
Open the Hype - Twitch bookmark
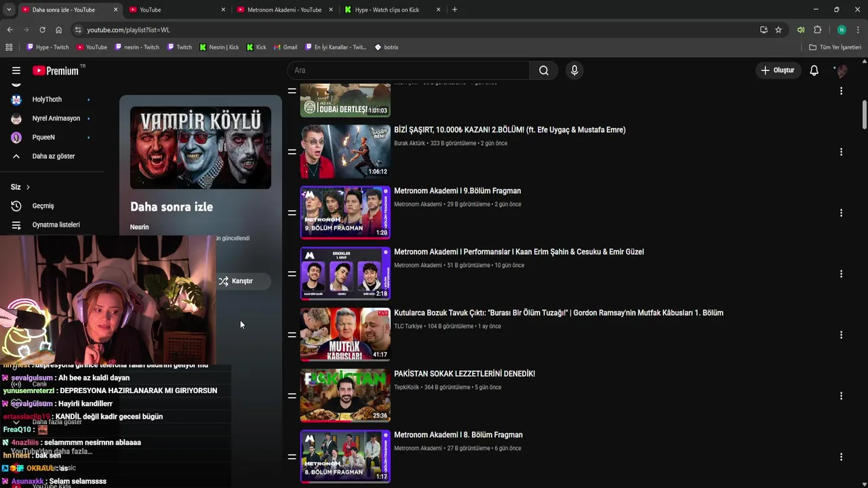tap(47, 47)
